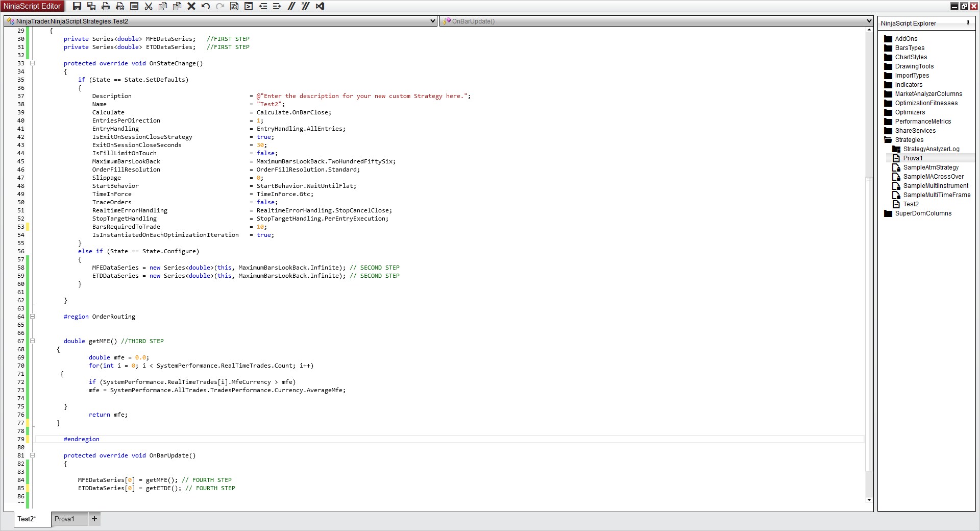Open Find with the magnifier document icon

click(234, 6)
